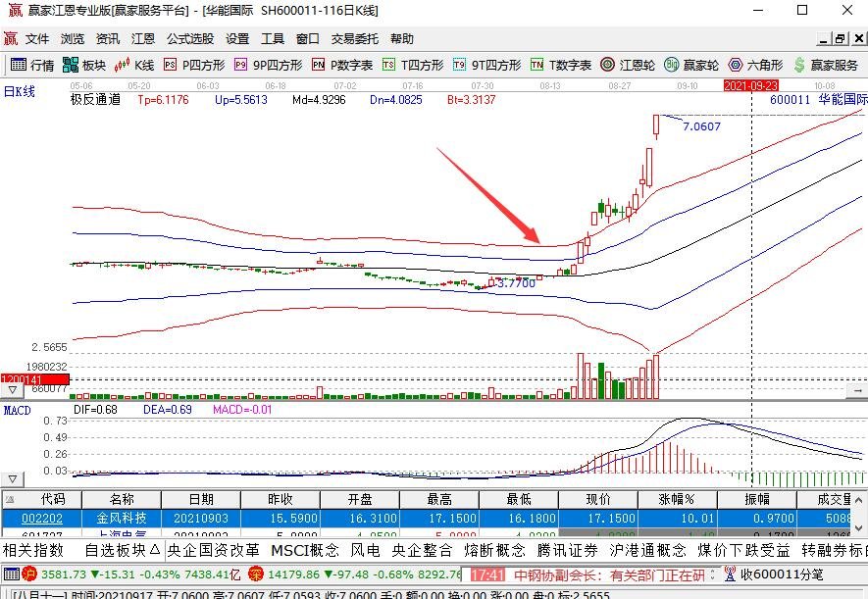This screenshot has height=599, width=868.
Task: Click the 深 Shenzhen index icon in status bar
Action: click(x=255, y=574)
